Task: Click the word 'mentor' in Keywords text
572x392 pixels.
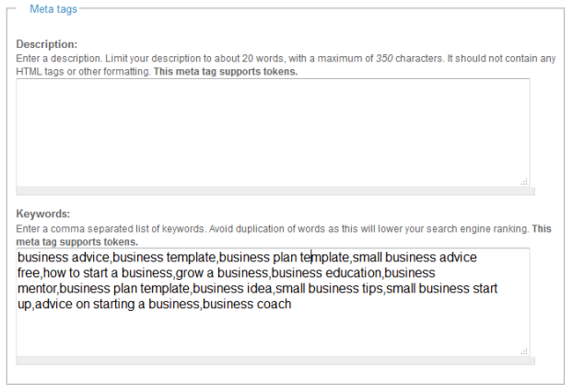Action: point(37,289)
